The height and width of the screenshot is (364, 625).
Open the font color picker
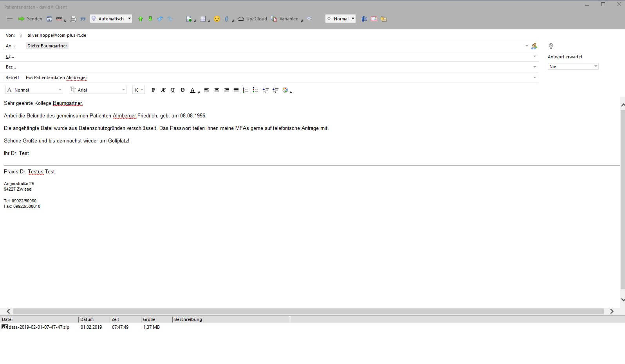click(x=193, y=90)
